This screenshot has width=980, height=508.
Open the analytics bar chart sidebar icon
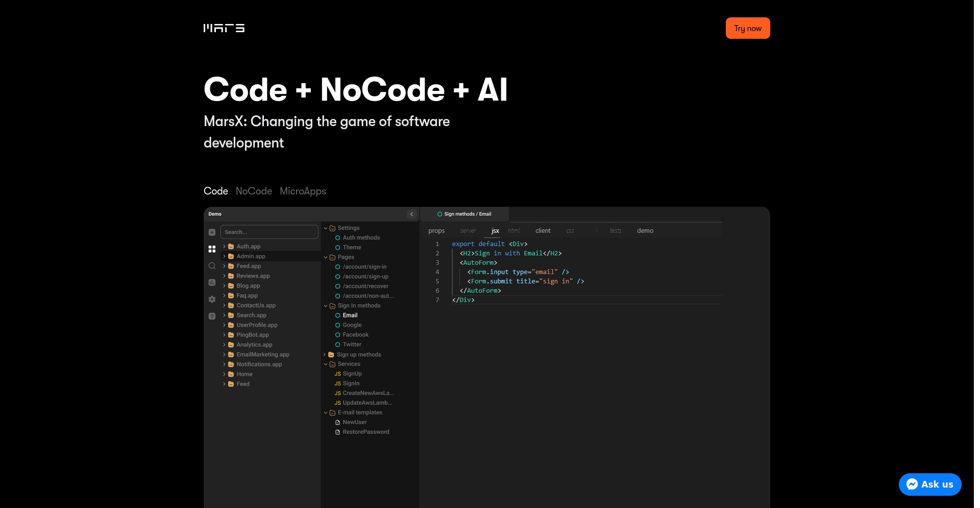[212, 282]
